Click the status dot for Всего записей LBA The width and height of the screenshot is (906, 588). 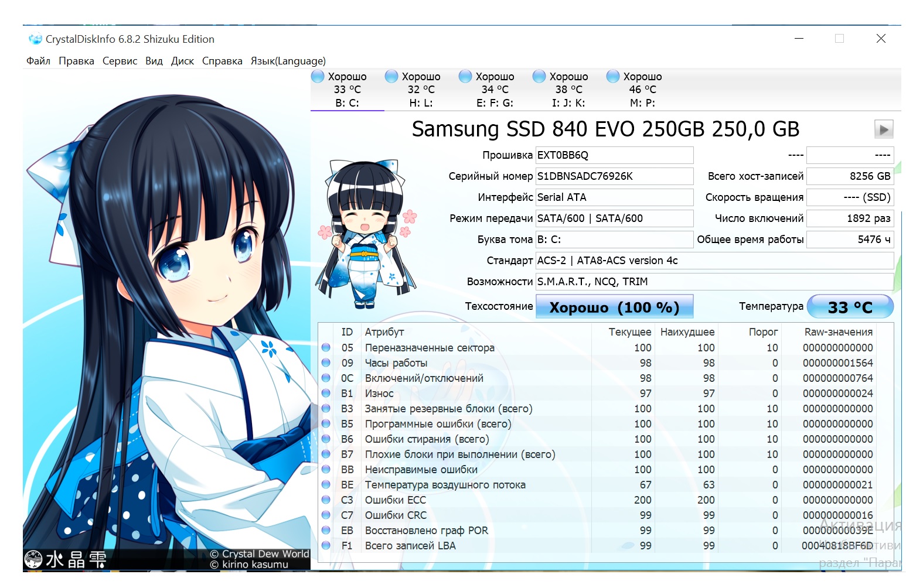tap(326, 546)
